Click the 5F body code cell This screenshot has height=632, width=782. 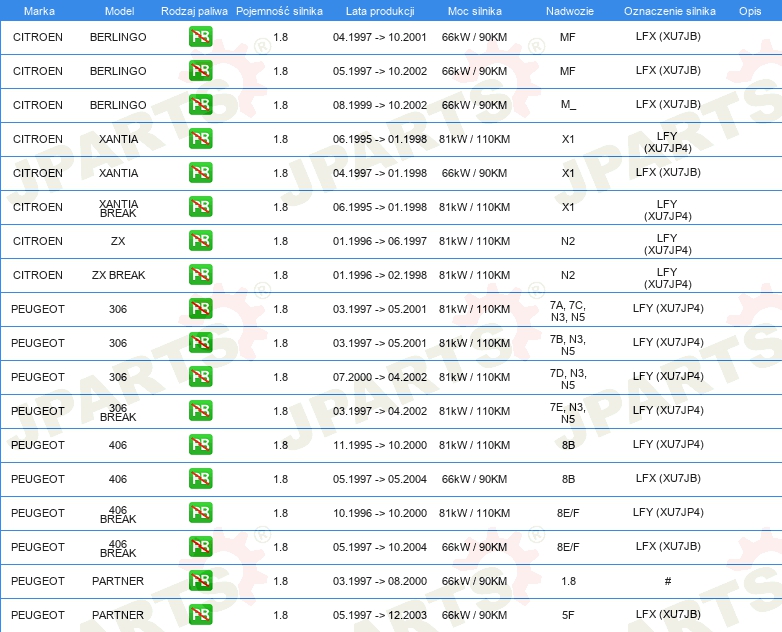pos(568,615)
